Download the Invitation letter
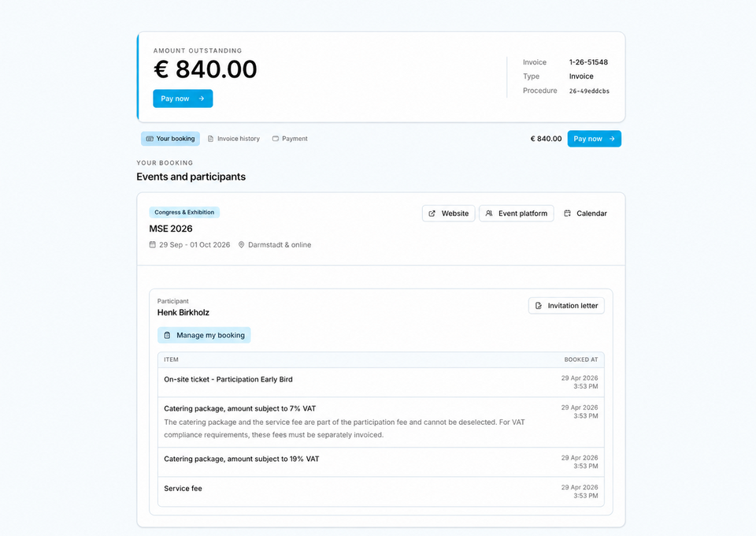Image resolution: width=756 pixels, height=536 pixels. (566, 305)
